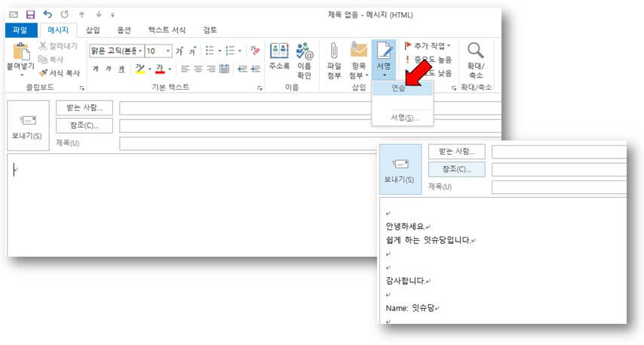This screenshot has height=345, width=644.
Task: Click 참조(C)... in inset signature window
Action: [x=457, y=169]
